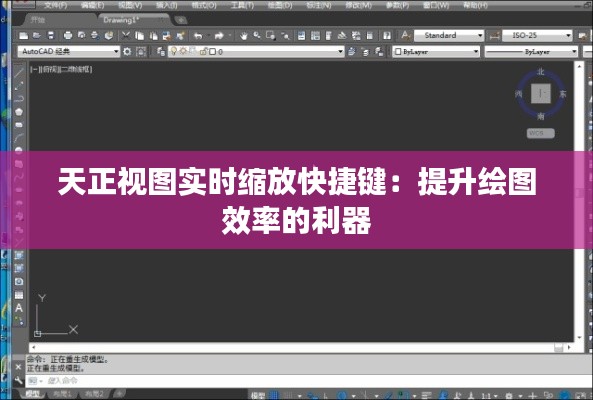Image resolution: width=593 pixels, height=400 pixels.
Task: Click 北 on the ViewCube compass
Action: [541, 72]
